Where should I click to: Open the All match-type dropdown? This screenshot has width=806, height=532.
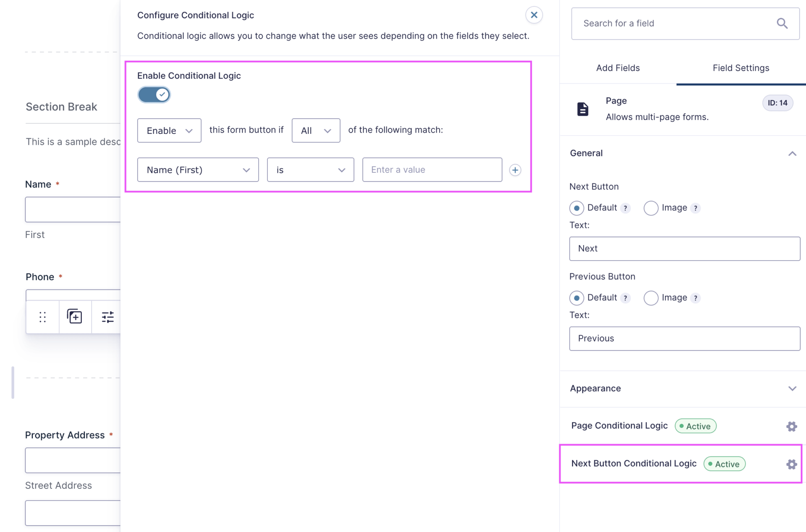pos(316,130)
